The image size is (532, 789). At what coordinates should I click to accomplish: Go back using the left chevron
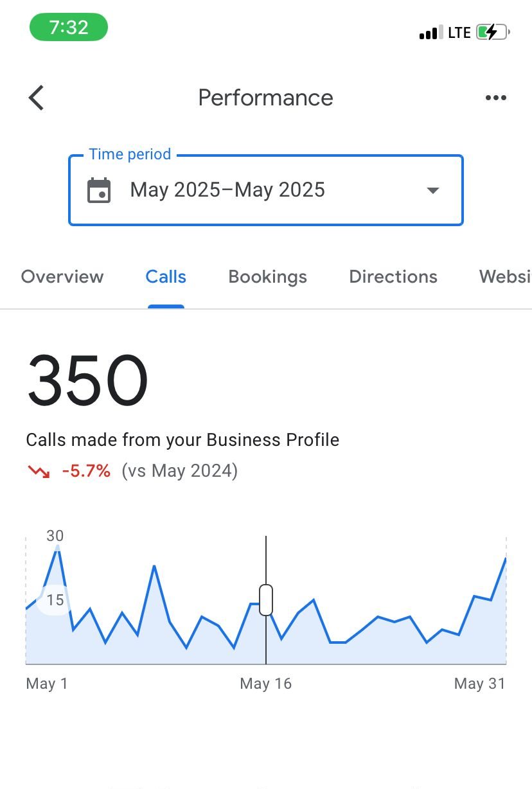tap(37, 98)
